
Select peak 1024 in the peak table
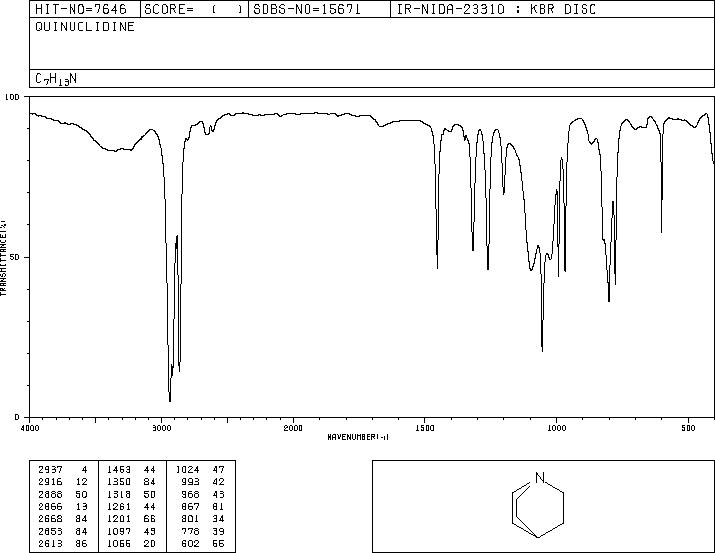coord(187,469)
